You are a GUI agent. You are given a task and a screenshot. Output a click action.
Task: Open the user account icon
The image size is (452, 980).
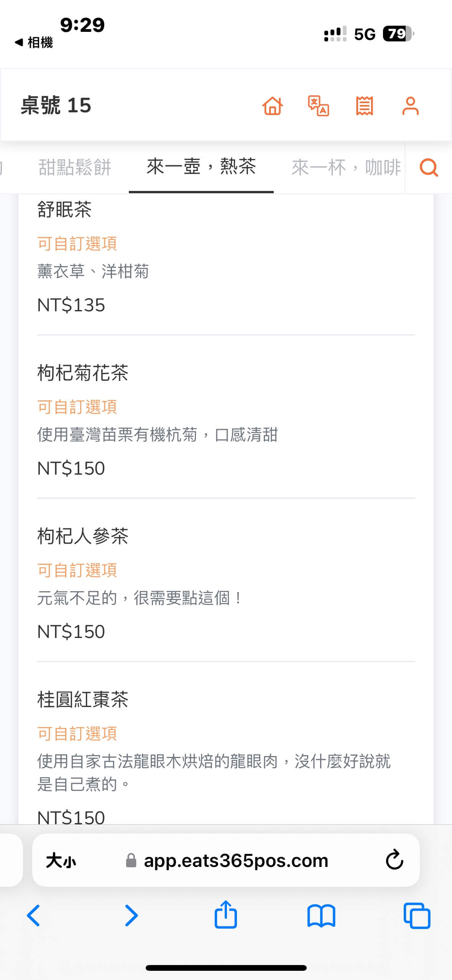tap(410, 106)
